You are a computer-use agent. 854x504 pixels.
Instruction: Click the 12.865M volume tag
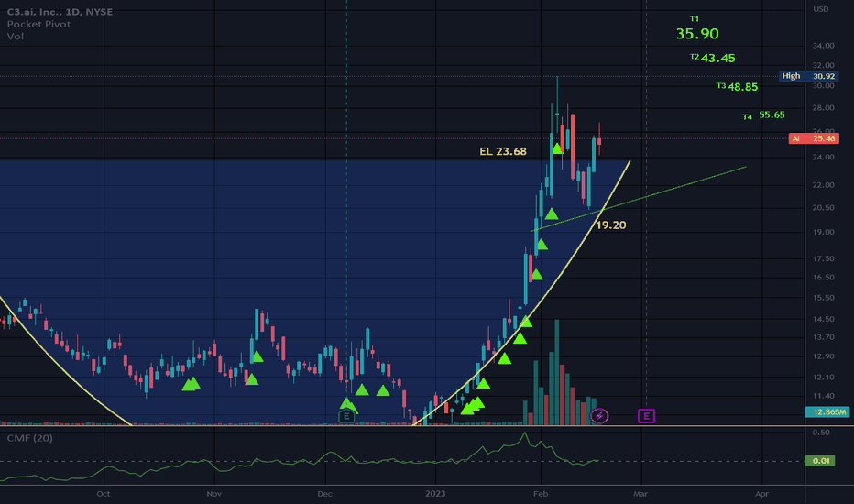pyautogui.click(x=827, y=412)
